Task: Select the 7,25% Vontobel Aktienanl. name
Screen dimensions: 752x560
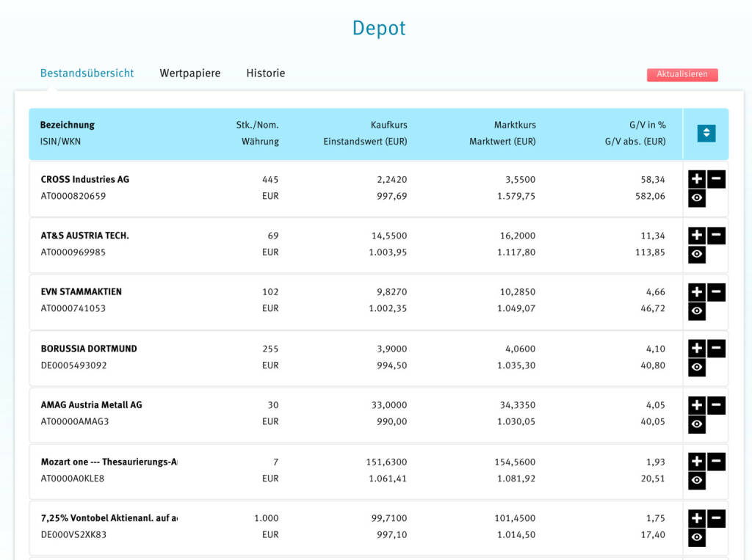Action: coord(109,518)
